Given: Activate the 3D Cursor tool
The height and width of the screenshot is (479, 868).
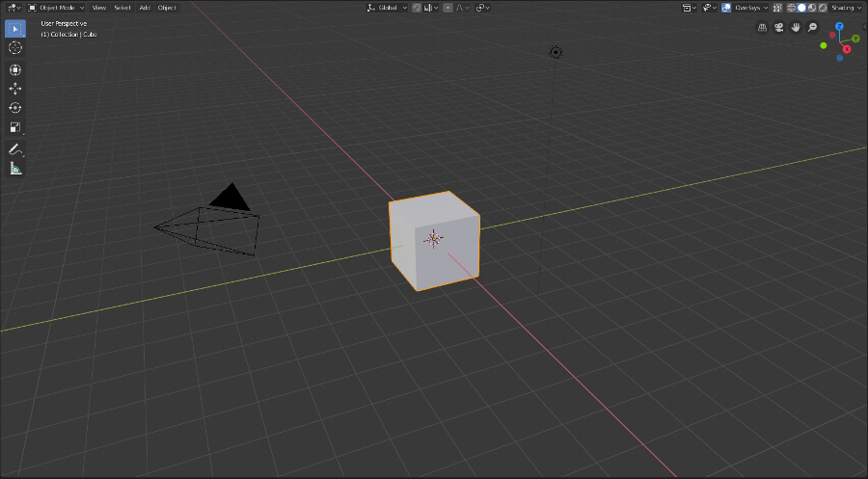Looking at the screenshot, I should coord(14,47).
